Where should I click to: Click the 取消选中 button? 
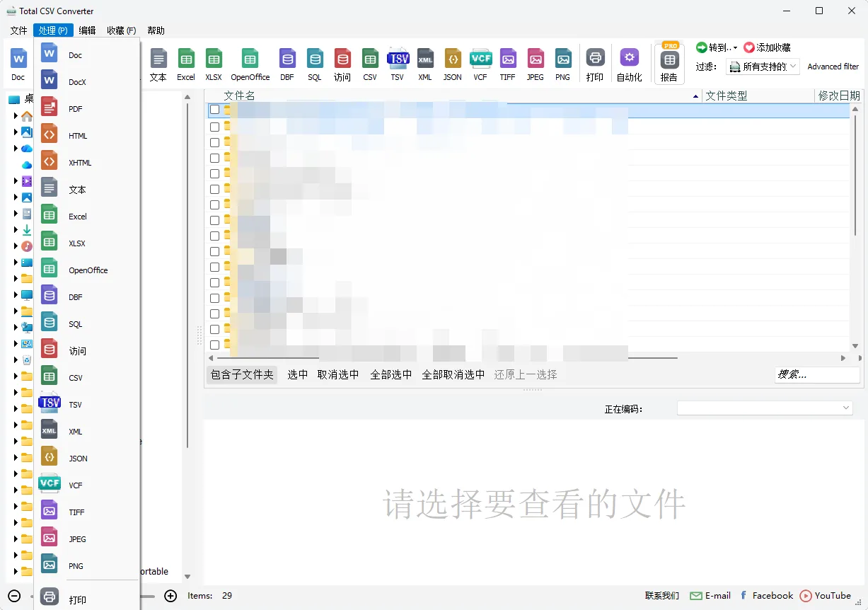(338, 374)
